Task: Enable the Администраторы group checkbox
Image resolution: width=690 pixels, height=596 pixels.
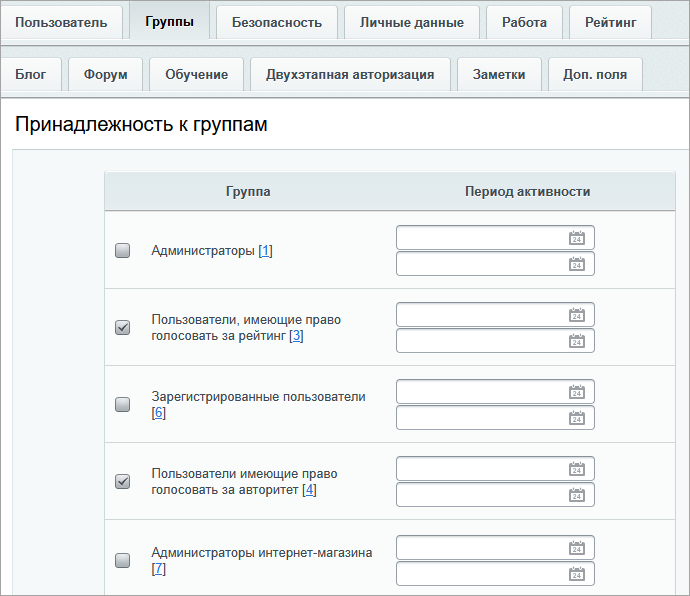Action: pos(123,251)
